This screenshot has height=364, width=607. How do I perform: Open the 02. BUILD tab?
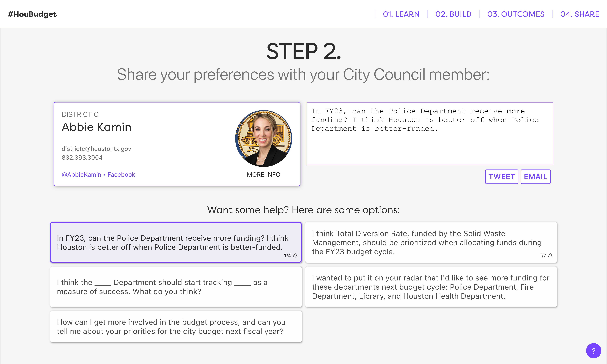pyautogui.click(x=453, y=14)
